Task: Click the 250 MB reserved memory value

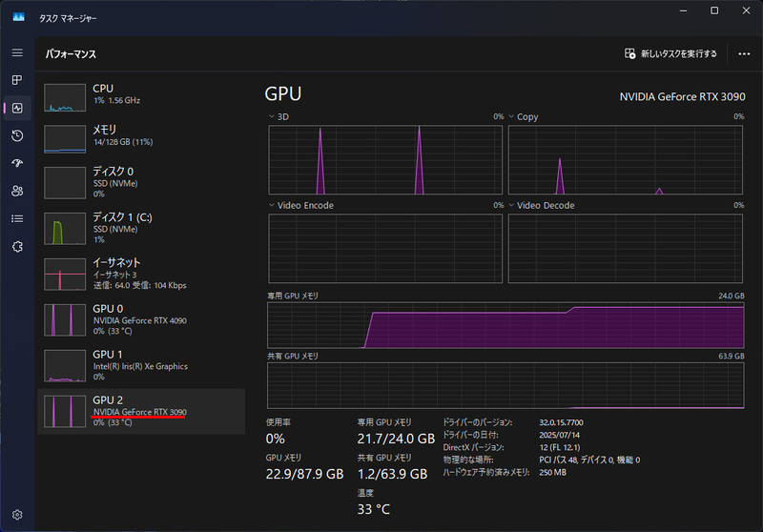Action: click(553, 472)
